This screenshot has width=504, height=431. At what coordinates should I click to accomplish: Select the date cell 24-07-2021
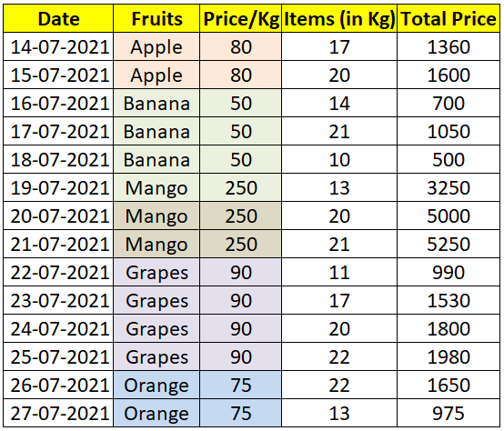tap(58, 329)
